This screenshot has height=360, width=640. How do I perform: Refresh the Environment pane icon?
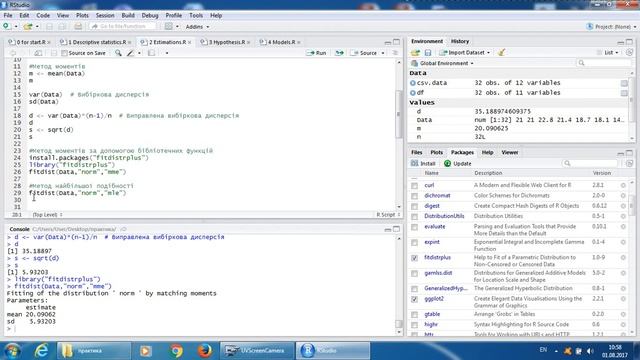pyautogui.click(x=629, y=53)
